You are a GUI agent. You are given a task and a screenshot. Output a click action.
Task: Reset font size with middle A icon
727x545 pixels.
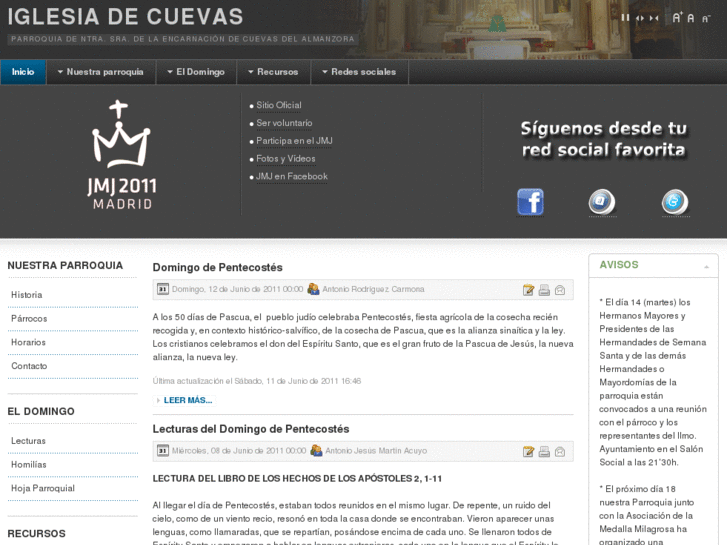(x=691, y=18)
